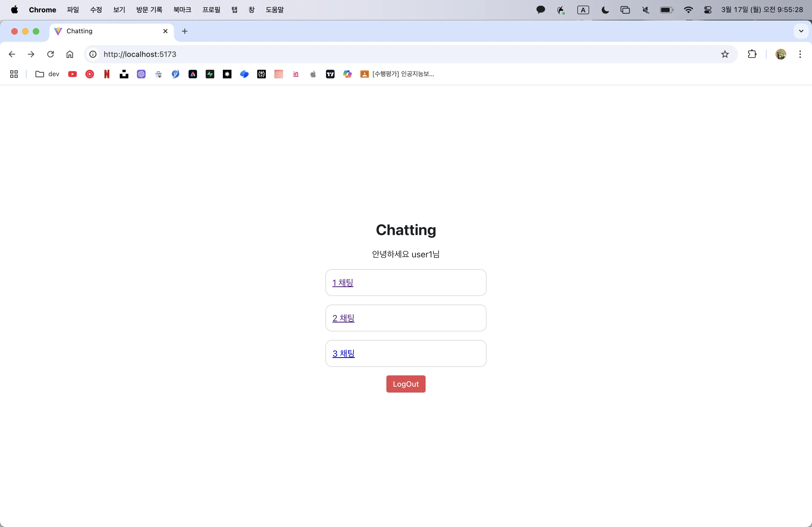
Task: Open the 보기 menu
Action: pyautogui.click(x=119, y=10)
